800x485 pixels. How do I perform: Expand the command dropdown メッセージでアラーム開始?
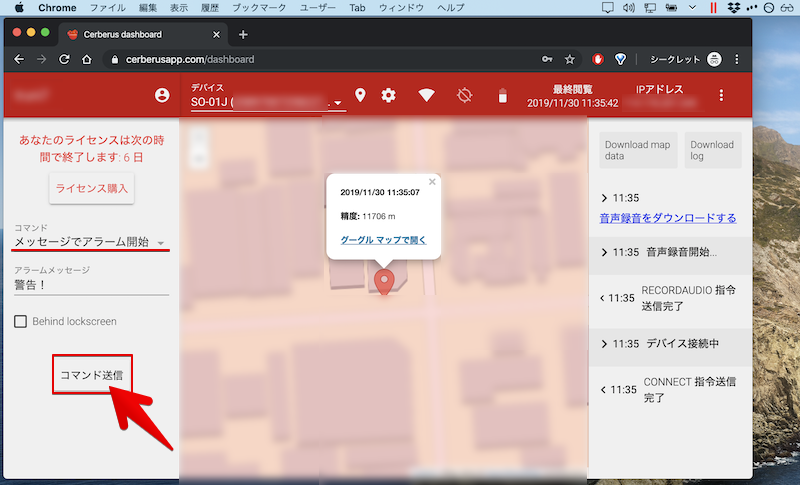coord(90,242)
